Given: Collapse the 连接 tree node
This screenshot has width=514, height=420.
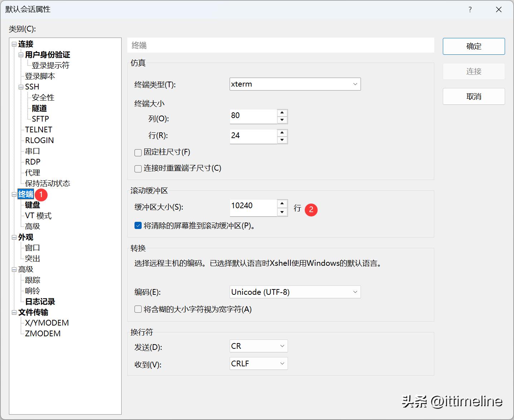Looking at the screenshot, I should (14, 44).
